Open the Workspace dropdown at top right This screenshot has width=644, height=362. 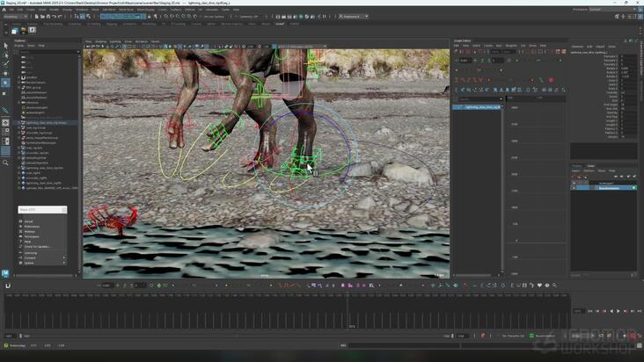pos(613,9)
